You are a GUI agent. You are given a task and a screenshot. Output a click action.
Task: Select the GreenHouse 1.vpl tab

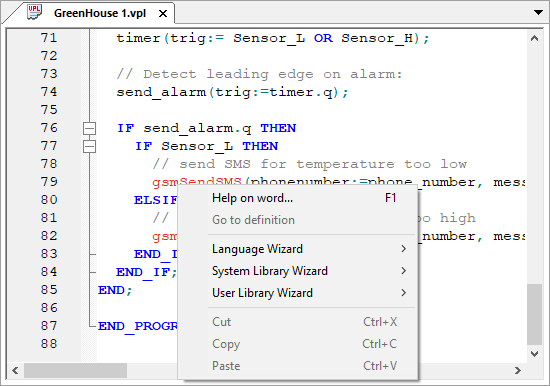click(x=100, y=13)
